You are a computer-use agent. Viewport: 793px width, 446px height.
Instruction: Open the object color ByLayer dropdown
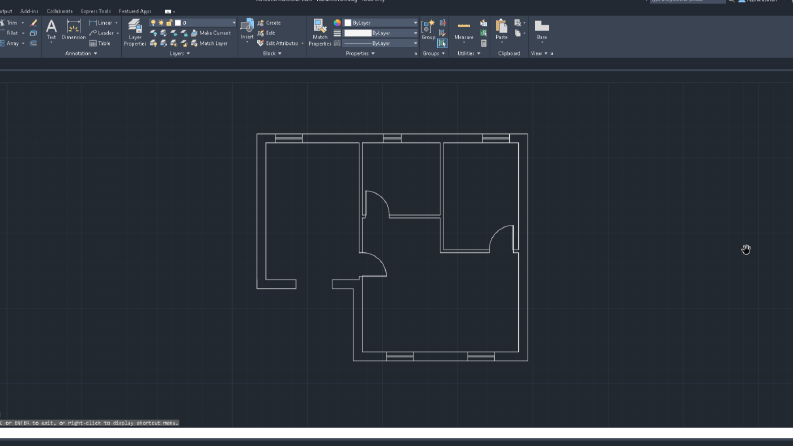(415, 23)
